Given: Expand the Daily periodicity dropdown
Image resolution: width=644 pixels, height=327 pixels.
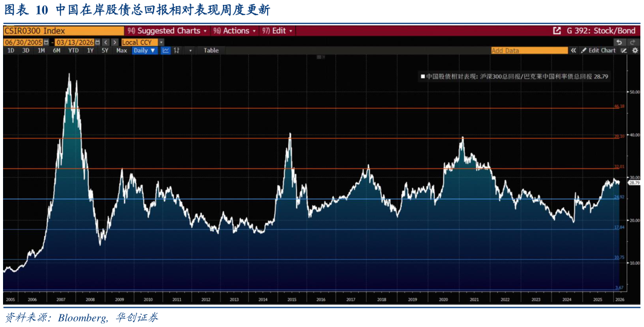Looking at the screenshot, I should click(x=144, y=51).
